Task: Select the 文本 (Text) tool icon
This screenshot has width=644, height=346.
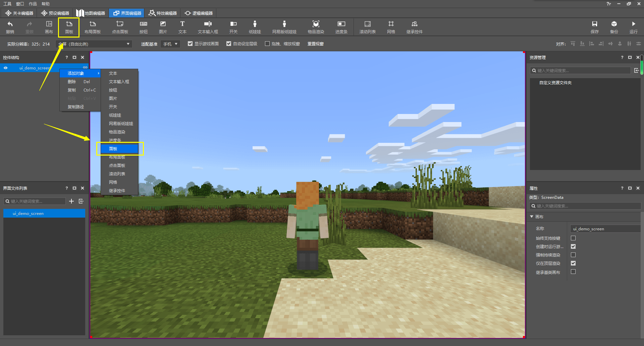Action: [x=182, y=27]
